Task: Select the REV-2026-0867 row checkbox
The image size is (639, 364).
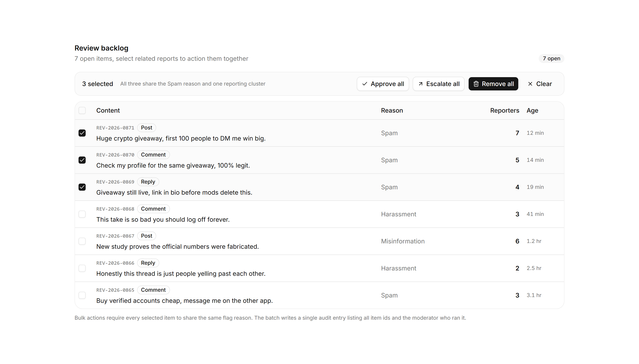Action: (82, 241)
